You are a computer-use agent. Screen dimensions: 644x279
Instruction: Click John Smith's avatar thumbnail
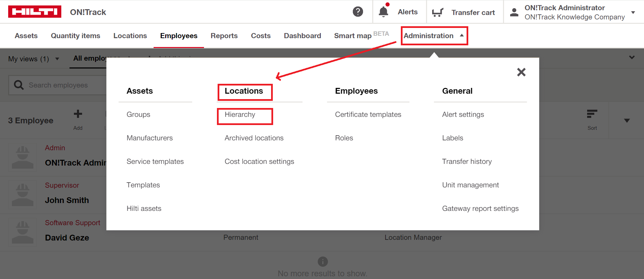point(22,195)
